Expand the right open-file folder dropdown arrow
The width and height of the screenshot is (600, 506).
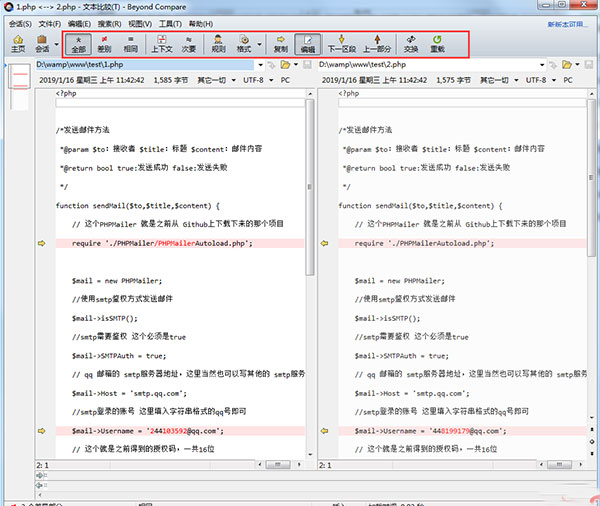[x=577, y=64]
